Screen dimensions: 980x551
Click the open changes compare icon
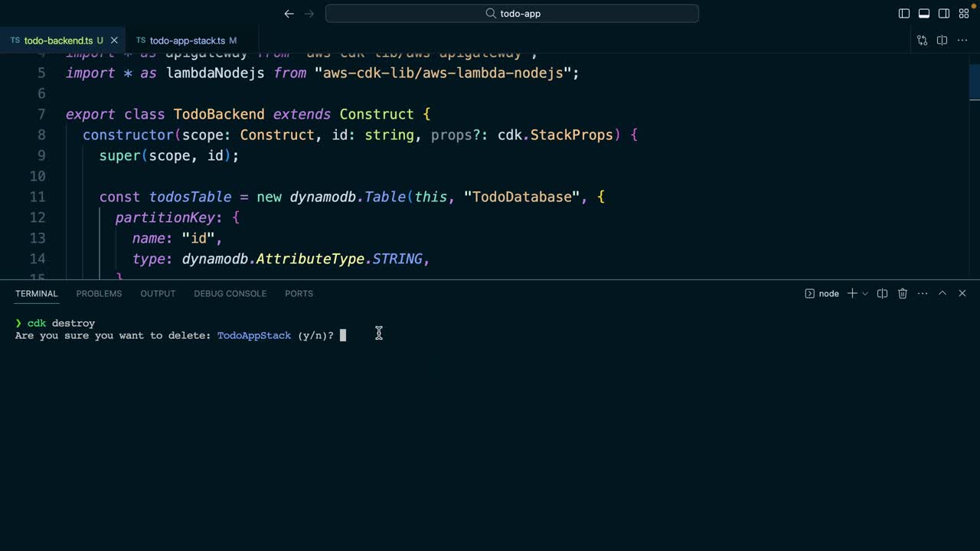click(922, 41)
